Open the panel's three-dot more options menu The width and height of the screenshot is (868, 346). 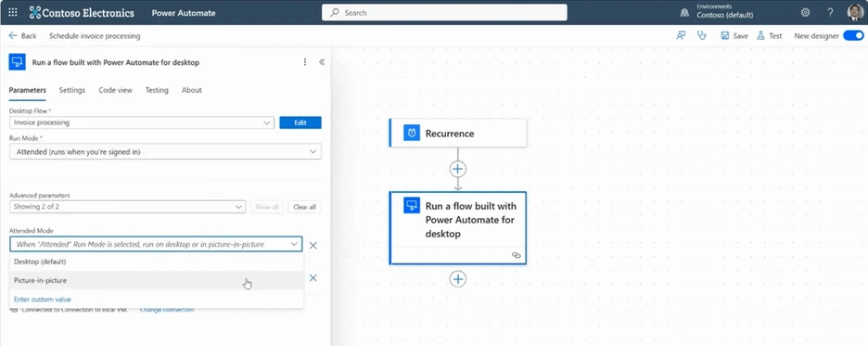click(304, 62)
